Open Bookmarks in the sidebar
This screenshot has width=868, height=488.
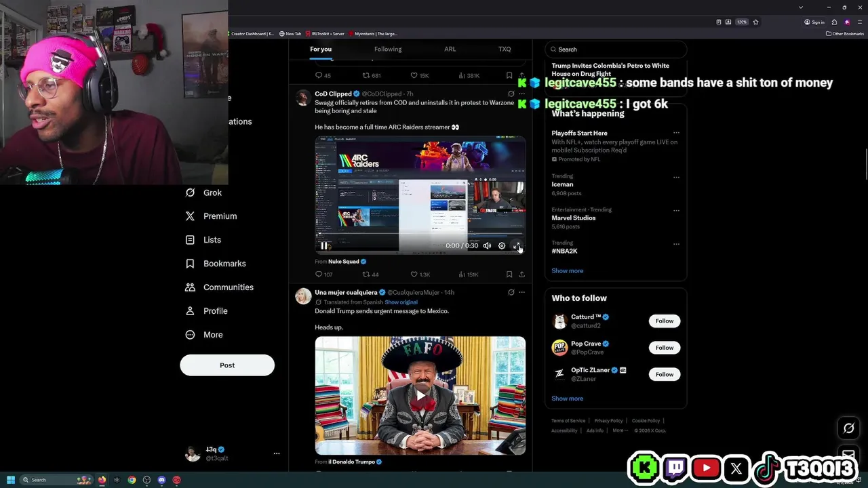pyautogui.click(x=215, y=264)
